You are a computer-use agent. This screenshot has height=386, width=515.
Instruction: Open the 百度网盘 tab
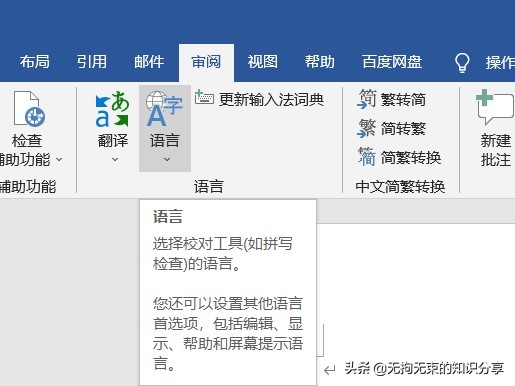tap(392, 62)
